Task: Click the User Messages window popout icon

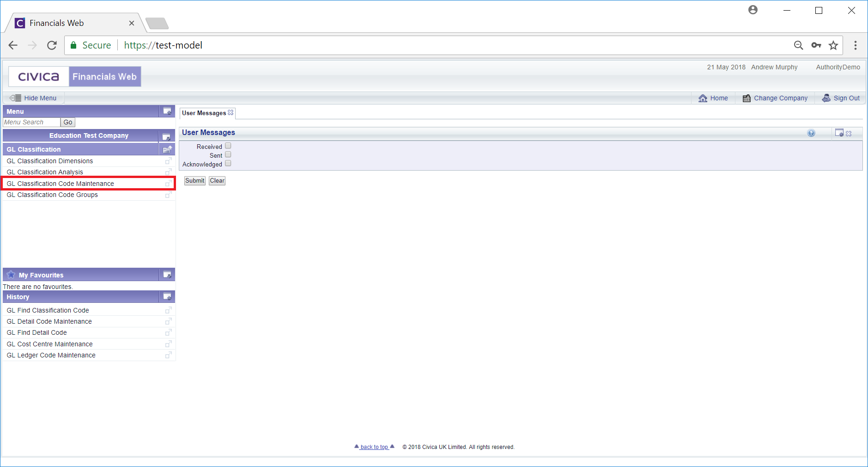Action: pyautogui.click(x=839, y=133)
